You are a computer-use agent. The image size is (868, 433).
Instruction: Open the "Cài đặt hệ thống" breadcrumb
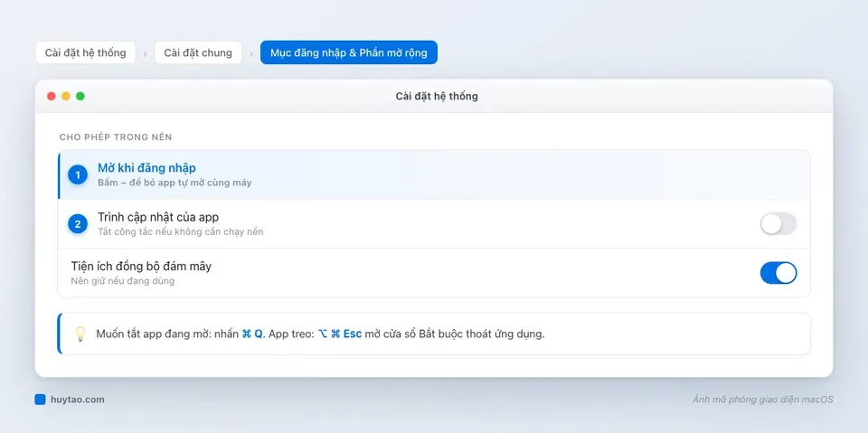(x=85, y=52)
